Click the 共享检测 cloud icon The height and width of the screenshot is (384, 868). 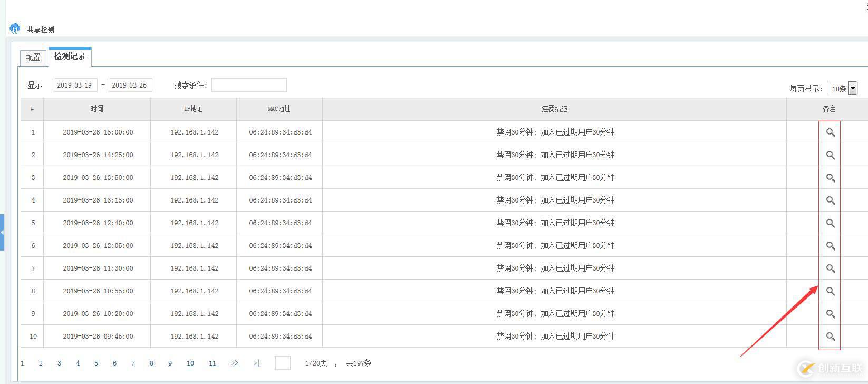[x=15, y=28]
